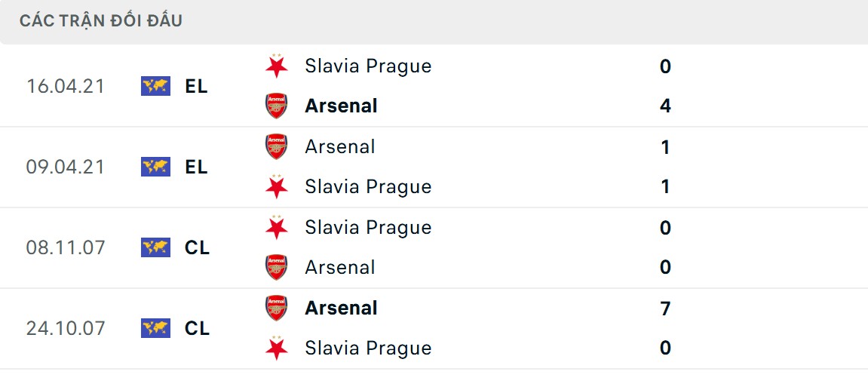Click Slavia Prague crest in 16.04.21 match
This screenshot has height=390, width=868.
pos(277,66)
